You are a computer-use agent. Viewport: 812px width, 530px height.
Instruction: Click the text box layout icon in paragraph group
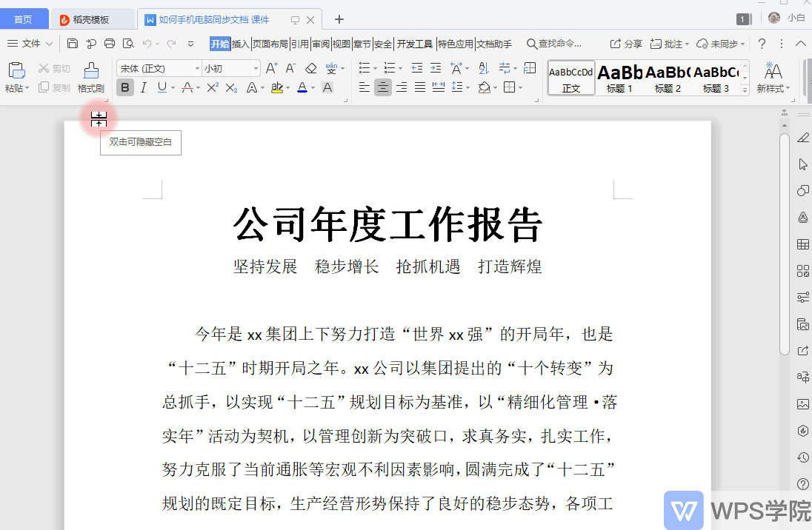(x=530, y=68)
